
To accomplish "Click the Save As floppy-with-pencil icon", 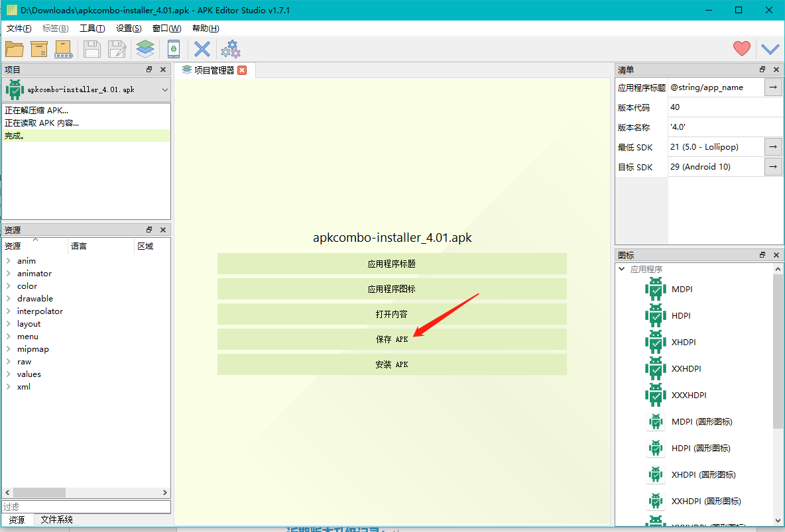I will click(117, 49).
